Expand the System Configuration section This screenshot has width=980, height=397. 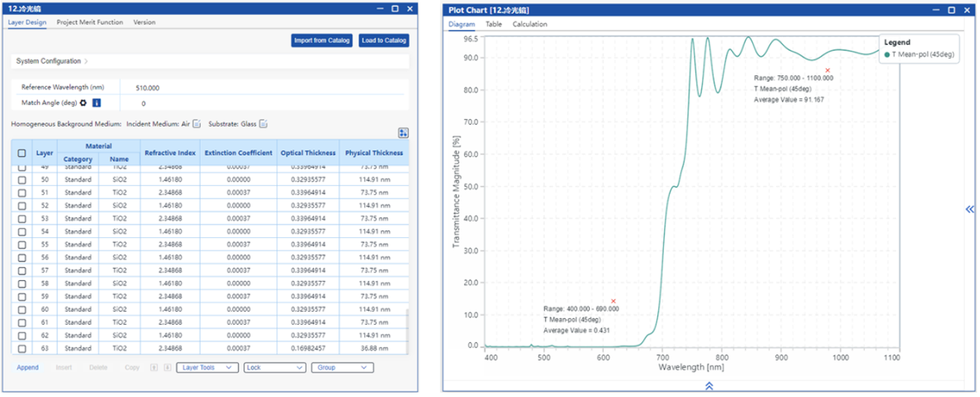[x=52, y=61]
